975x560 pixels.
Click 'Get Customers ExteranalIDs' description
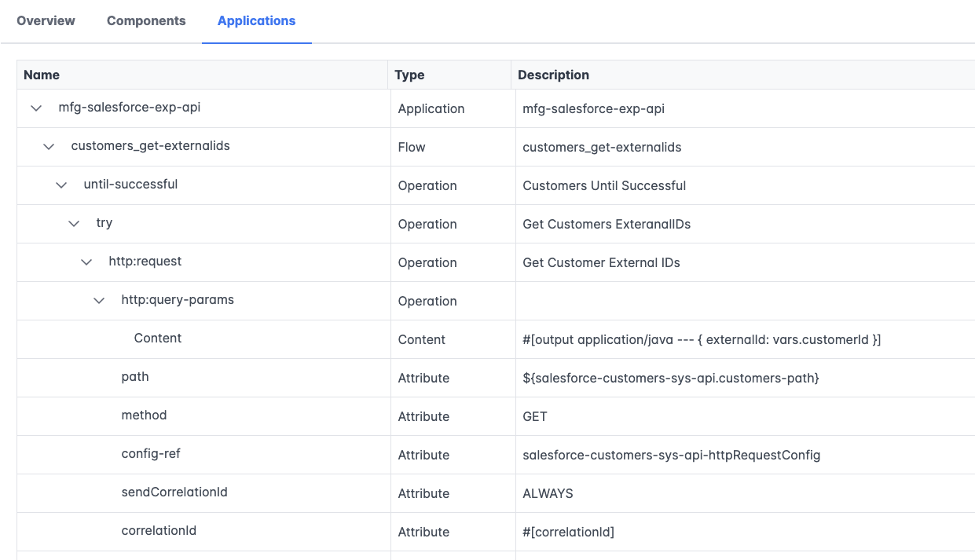point(607,224)
